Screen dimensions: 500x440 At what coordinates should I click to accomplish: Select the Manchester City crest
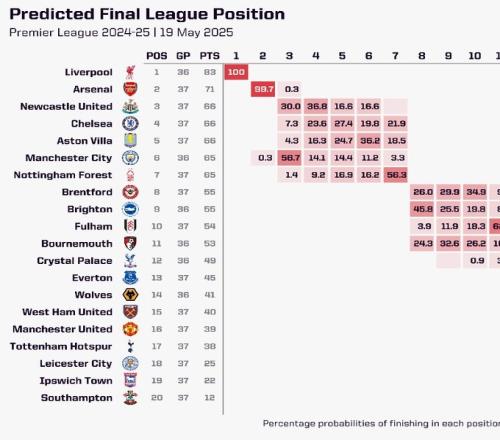point(130,158)
